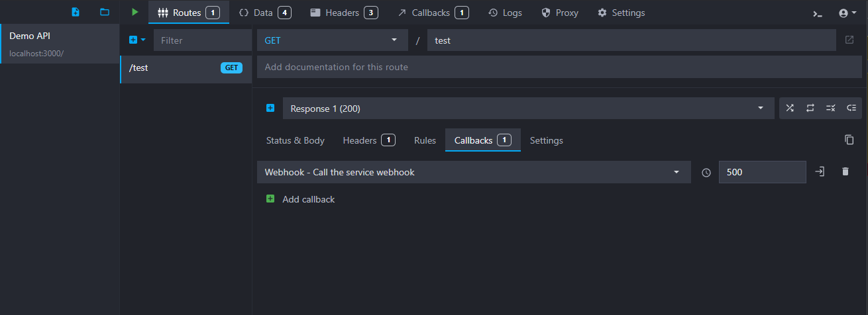Click the plus icon beside Response 1 (200)
Viewport: 868px width, 315px height.
coord(270,109)
